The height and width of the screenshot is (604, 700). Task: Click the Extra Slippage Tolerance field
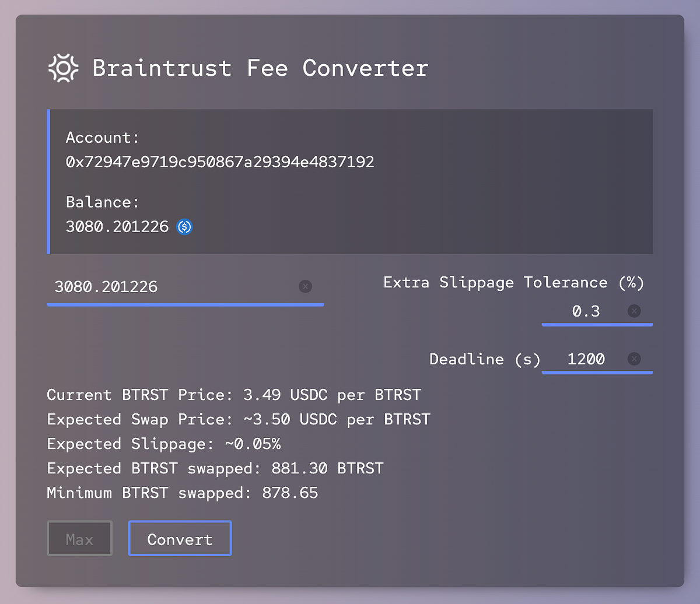click(x=586, y=311)
